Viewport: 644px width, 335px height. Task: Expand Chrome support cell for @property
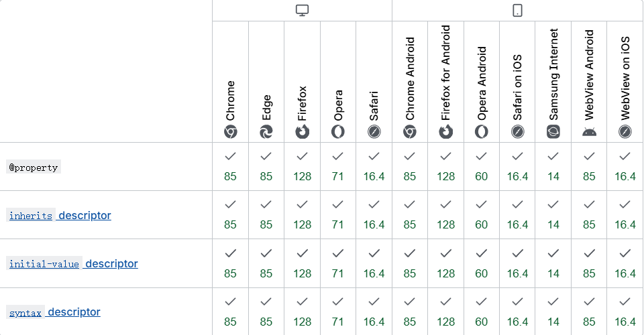(x=231, y=167)
